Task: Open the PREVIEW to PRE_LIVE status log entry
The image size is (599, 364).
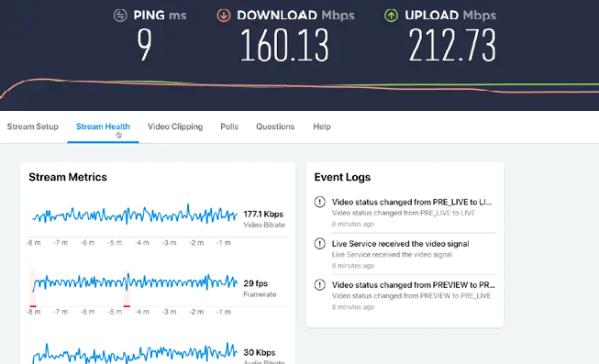Action: tap(414, 295)
